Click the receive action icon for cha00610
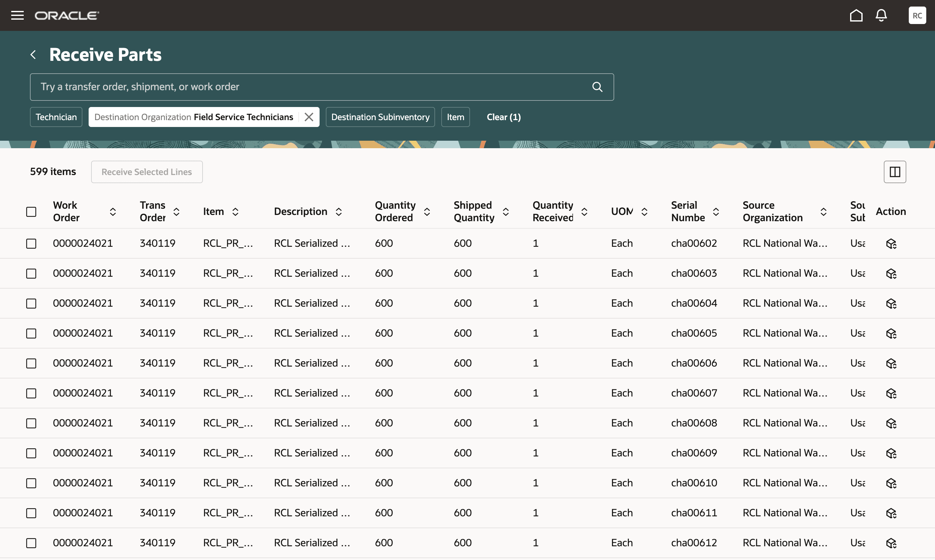 (x=891, y=483)
